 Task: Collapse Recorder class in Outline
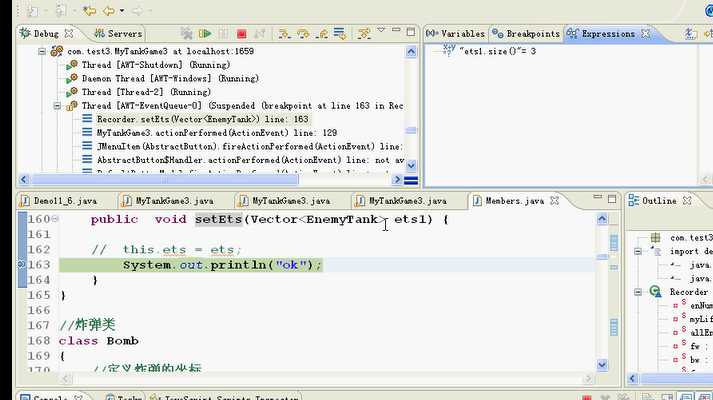coord(638,292)
